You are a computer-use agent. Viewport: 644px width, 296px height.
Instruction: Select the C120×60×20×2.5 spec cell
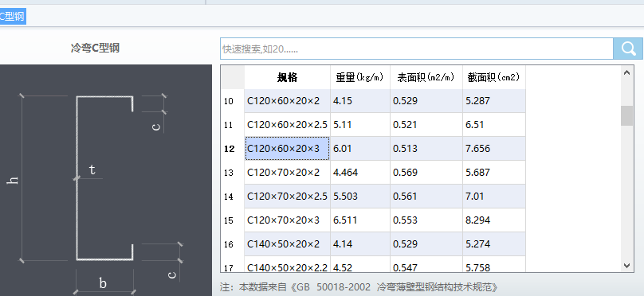287,125
